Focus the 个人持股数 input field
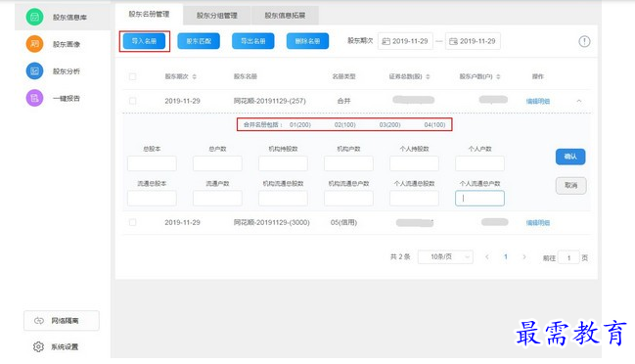This screenshot has width=635, height=364. [x=414, y=163]
